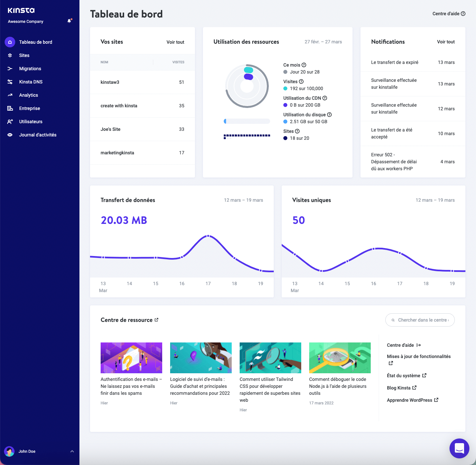This screenshot has width=476, height=465.
Task: Click the disk usage progress bar
Action: click(247, 121)
